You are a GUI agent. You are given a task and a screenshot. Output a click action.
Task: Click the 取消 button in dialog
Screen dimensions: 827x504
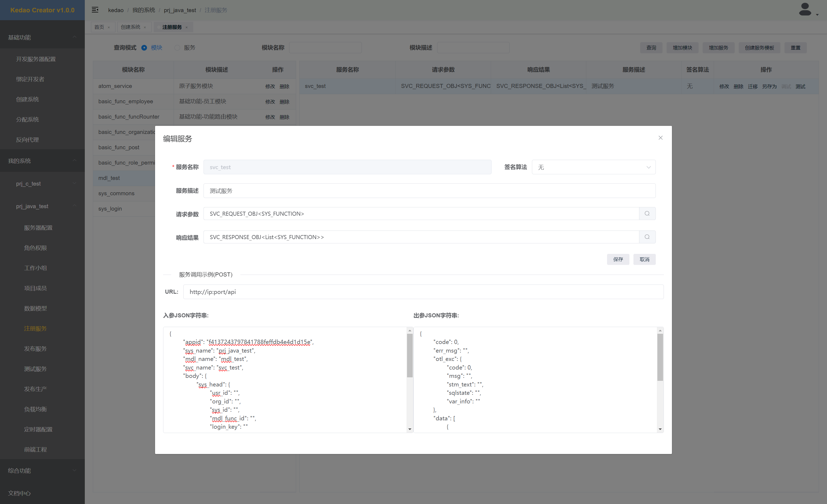point(644,259)
